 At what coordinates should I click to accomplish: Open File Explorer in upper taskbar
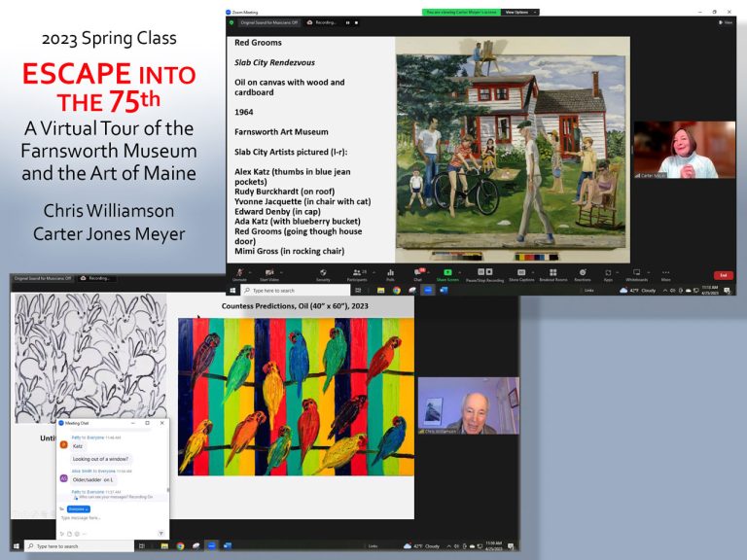[x=380, y=291]
